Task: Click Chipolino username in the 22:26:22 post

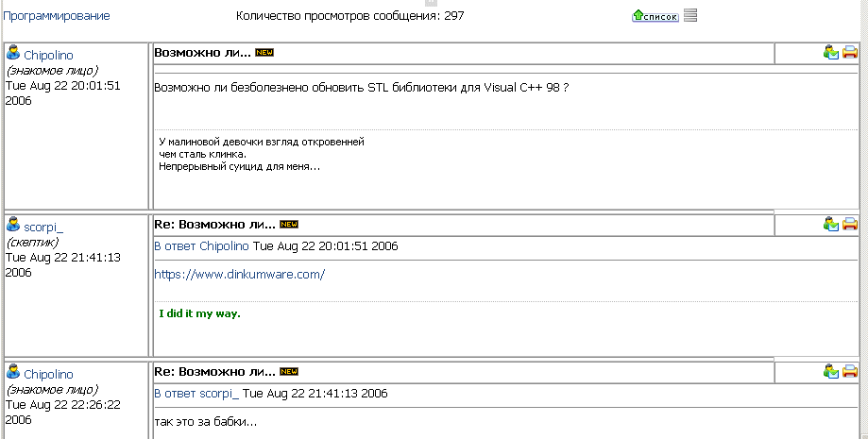Action: coord(48,375)
